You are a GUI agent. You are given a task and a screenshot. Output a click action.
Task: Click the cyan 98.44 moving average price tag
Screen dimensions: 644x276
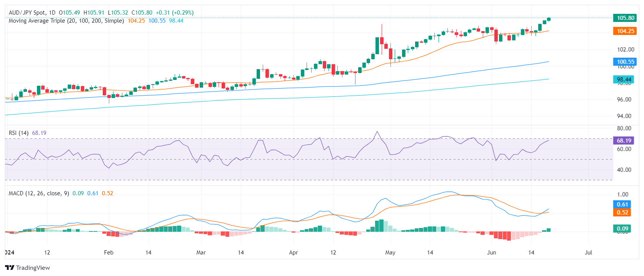pyautogui.click(x=624, y=80)
